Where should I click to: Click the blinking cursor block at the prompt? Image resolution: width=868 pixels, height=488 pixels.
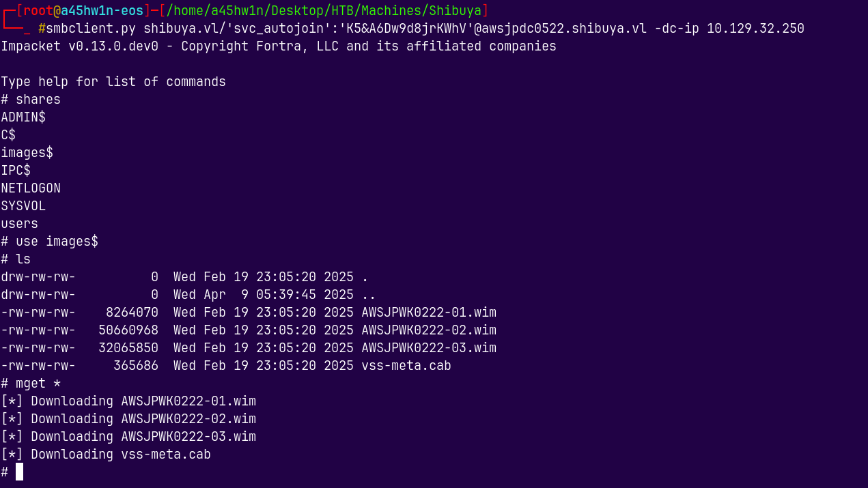tap(20, 472)
